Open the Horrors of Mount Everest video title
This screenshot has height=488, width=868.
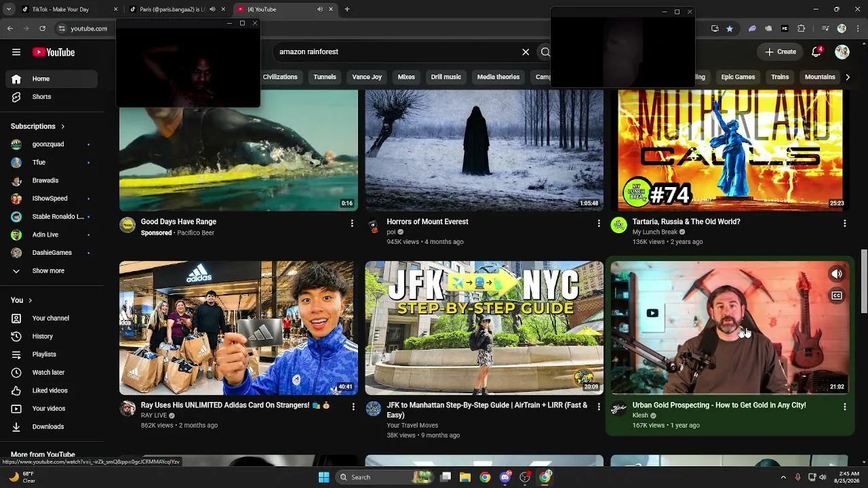point(427,222)
